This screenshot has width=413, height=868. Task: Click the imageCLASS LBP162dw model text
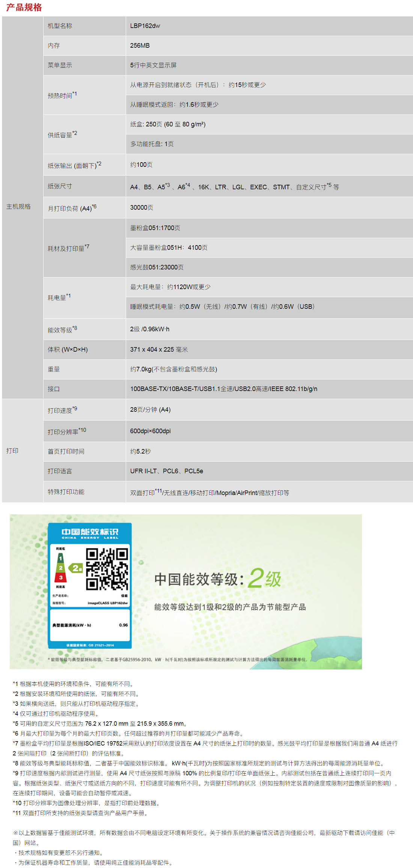tap(108, 603)
